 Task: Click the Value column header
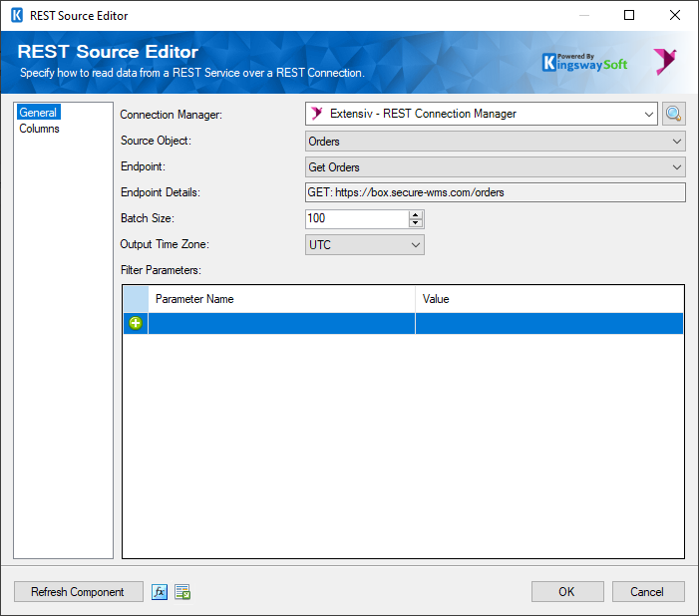549,299
